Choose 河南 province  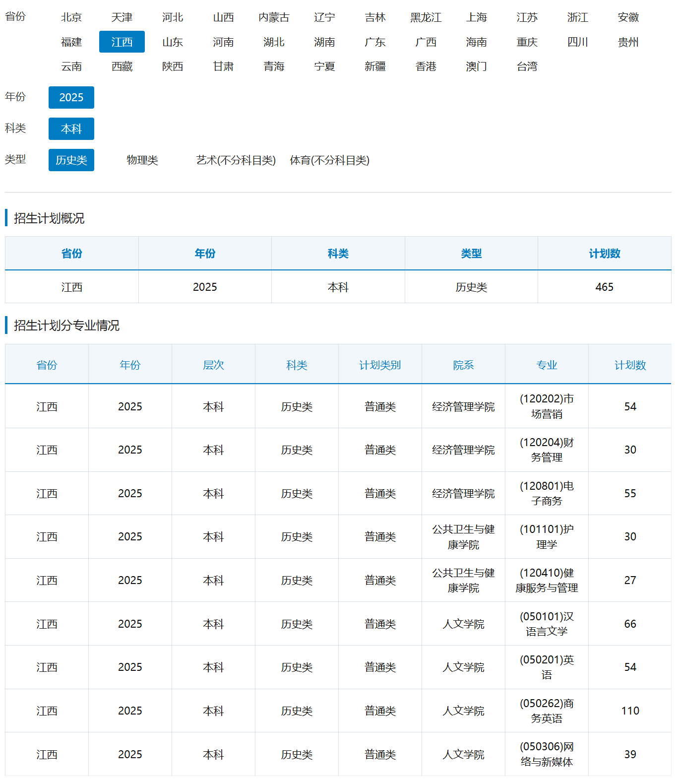click(x=223, y=42)
